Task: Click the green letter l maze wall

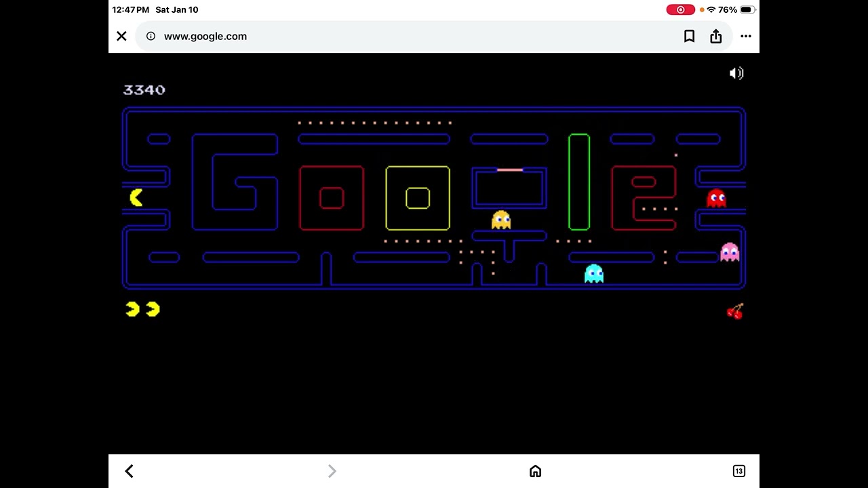Action: [x=579, y=182]
